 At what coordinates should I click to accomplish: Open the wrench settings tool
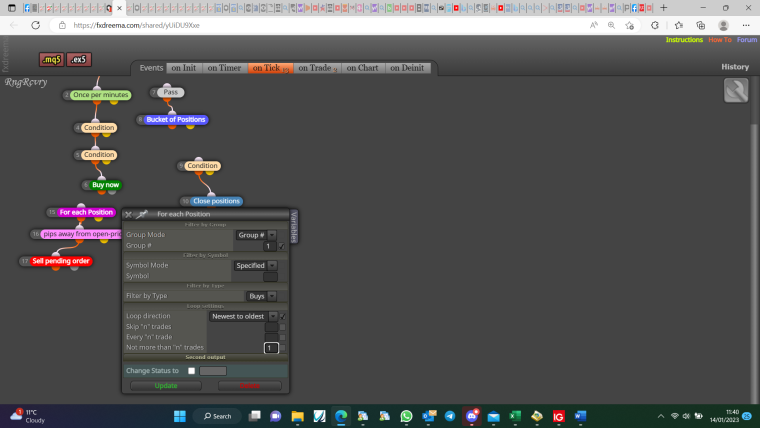(736, 90)
